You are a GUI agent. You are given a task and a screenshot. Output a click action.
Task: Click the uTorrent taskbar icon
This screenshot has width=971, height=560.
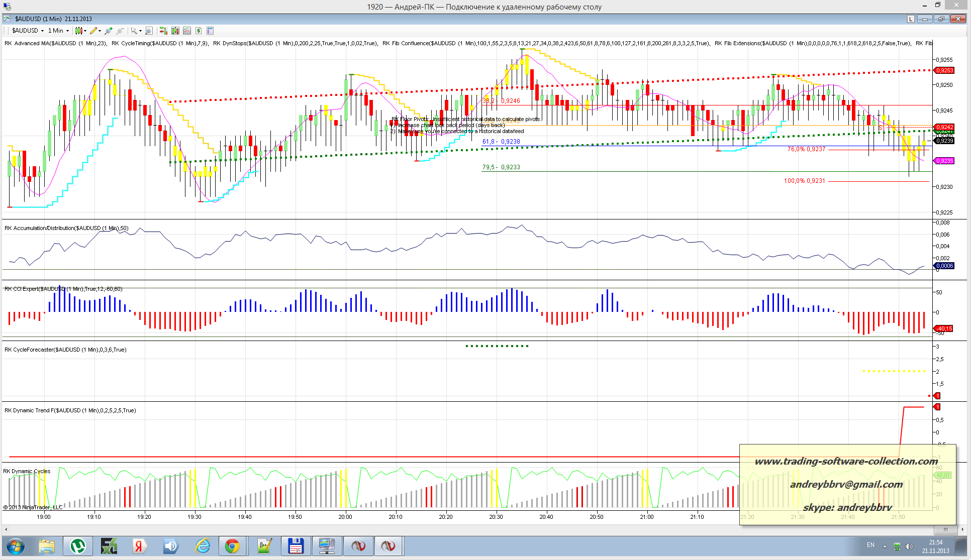pyautogui.click(x=77, y=546)
